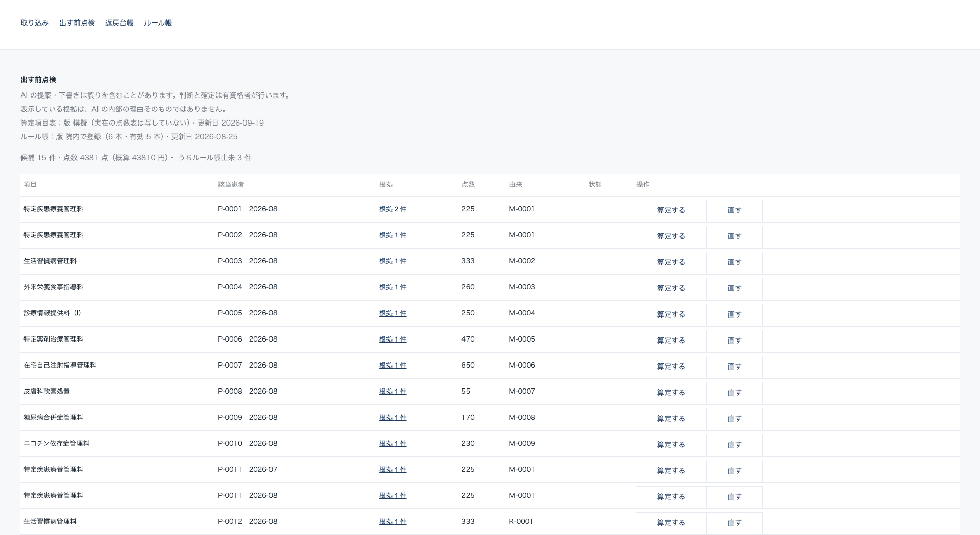Open 根拠 link for P-0011 2026-08 row
The width and height of the screenshot is (980, 535).
point(393,496)
